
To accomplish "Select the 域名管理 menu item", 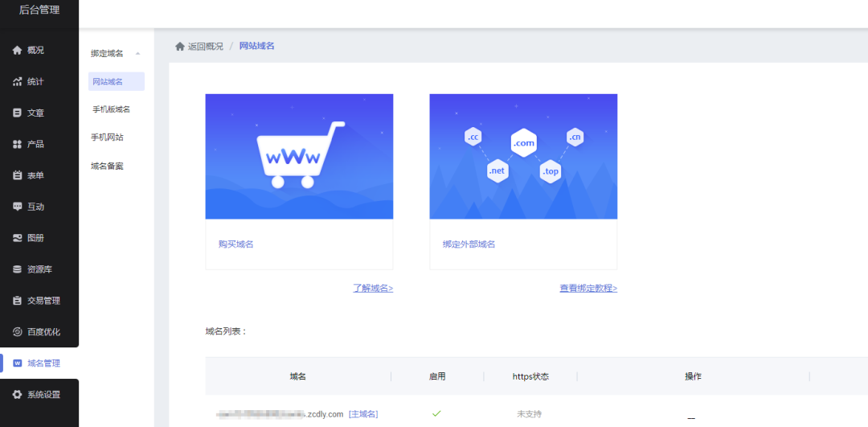I will tap(39, 363).
